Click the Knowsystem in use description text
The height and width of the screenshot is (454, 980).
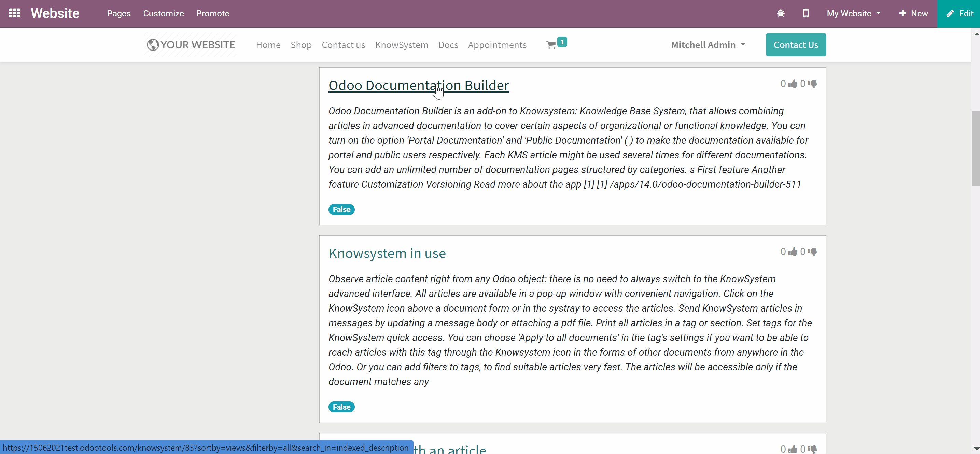(570, 330)
